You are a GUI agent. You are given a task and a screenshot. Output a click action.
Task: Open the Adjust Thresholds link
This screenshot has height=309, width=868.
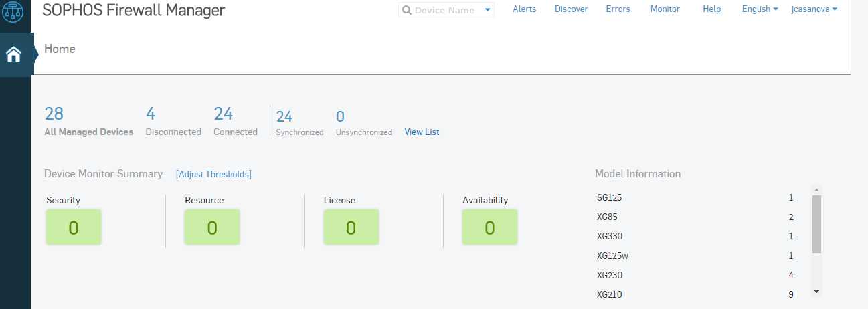[213, 174]
